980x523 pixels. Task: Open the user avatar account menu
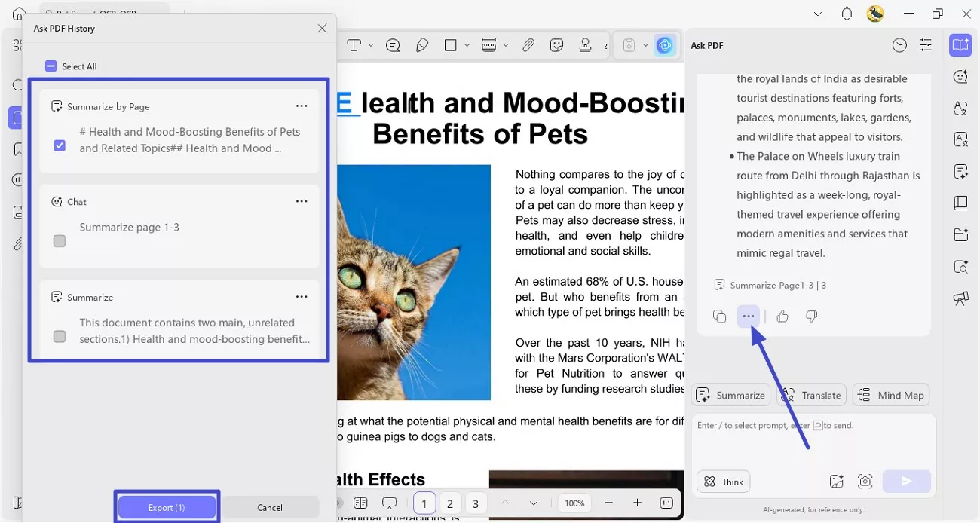point(875,14)
